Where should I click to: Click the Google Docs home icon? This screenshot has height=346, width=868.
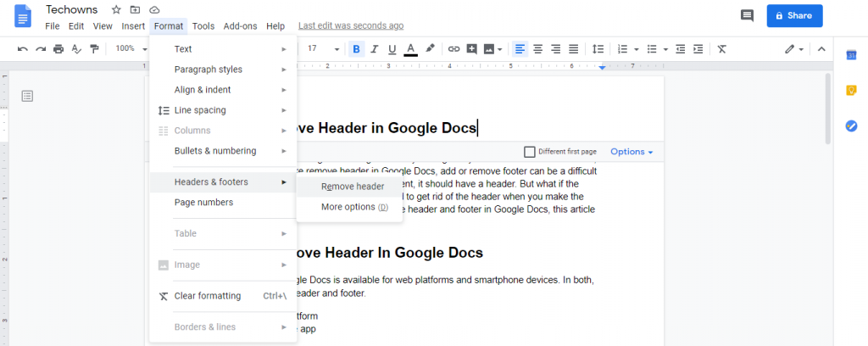(23, 15)
